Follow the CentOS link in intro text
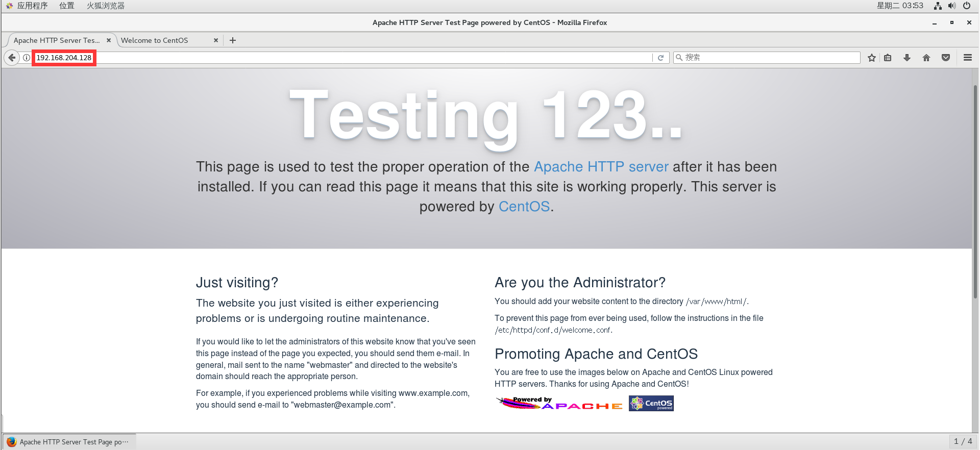This screenshot has width=980, height=450. pos(524,207)
